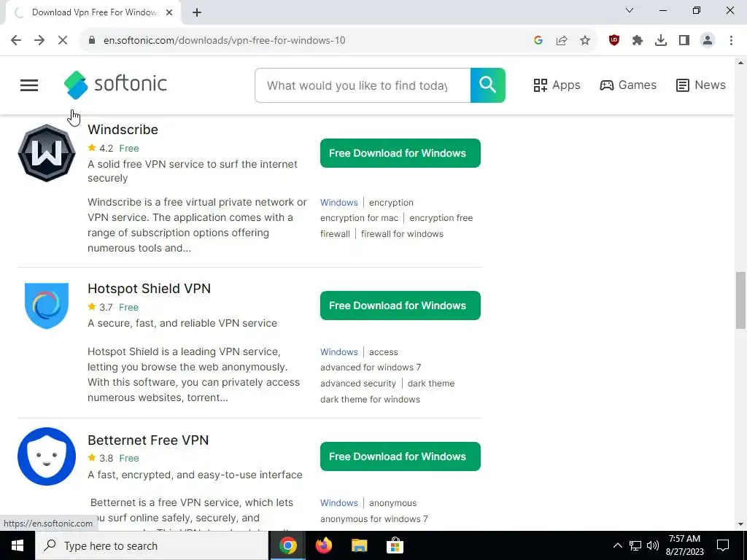Download Hotspot Shield VPN for Windows

[400, 306]
